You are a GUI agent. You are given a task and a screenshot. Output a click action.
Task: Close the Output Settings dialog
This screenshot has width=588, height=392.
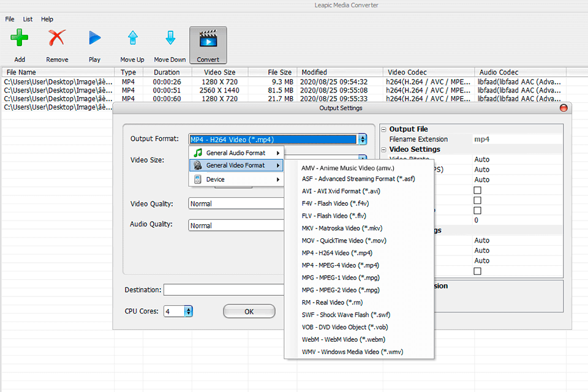pos(563,108)
